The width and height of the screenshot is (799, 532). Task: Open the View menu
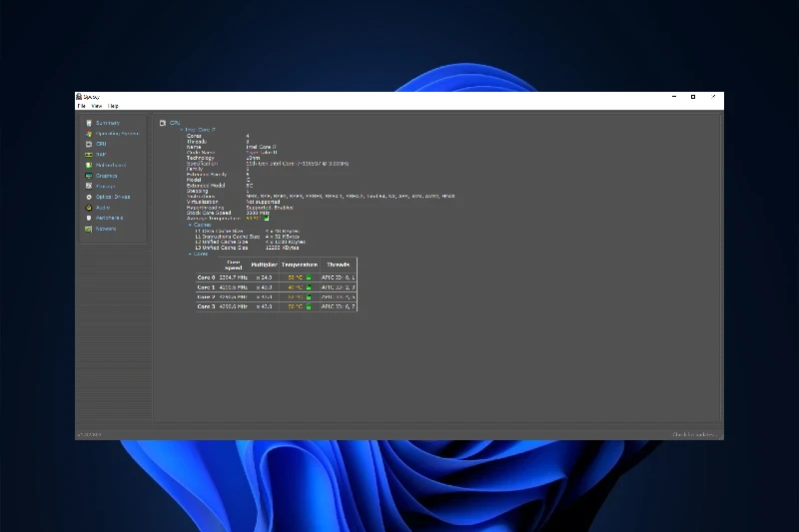coord(96,106)
